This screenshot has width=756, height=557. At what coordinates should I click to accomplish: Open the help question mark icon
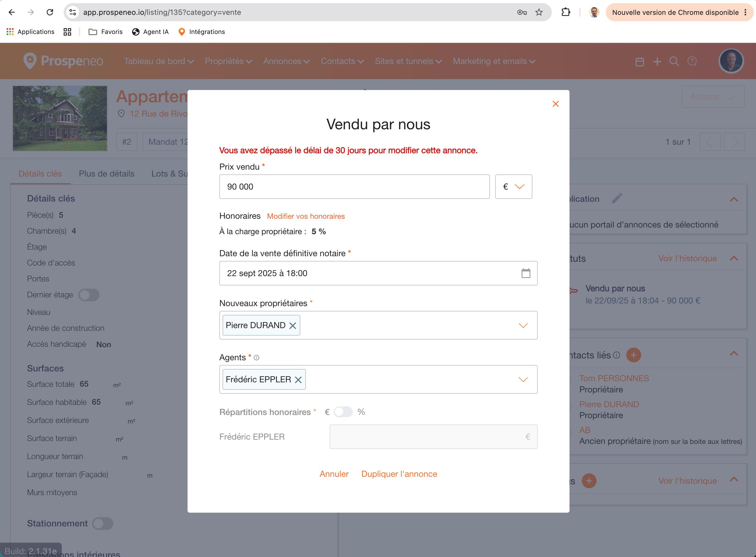pyautogui.click(x=692, y=61)
